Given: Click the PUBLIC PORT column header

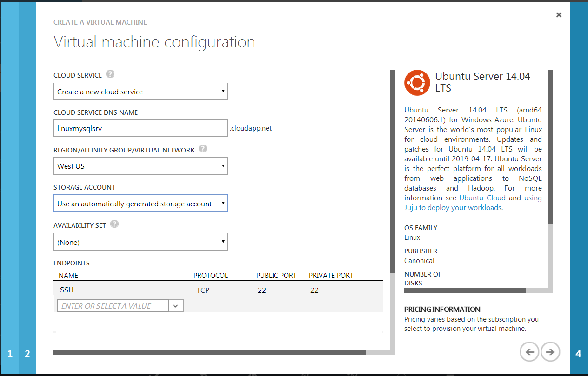Looking at the screenshot, I should (276, 276).
